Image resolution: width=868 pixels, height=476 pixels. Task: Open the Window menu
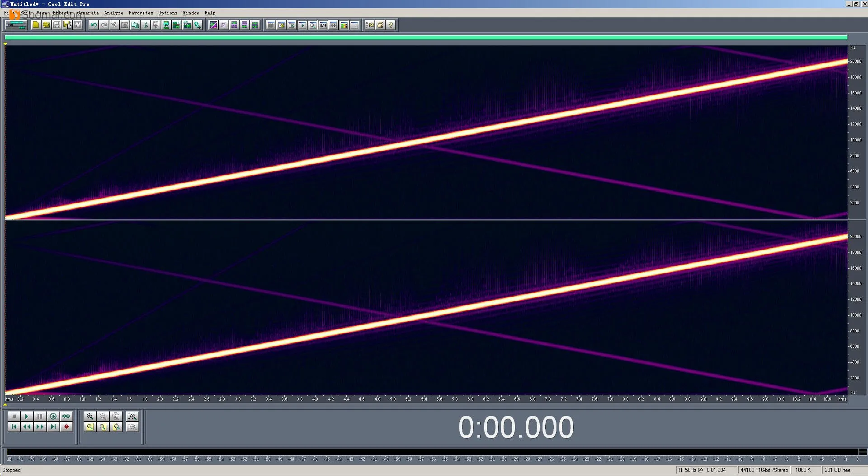[x=191, y=13]
